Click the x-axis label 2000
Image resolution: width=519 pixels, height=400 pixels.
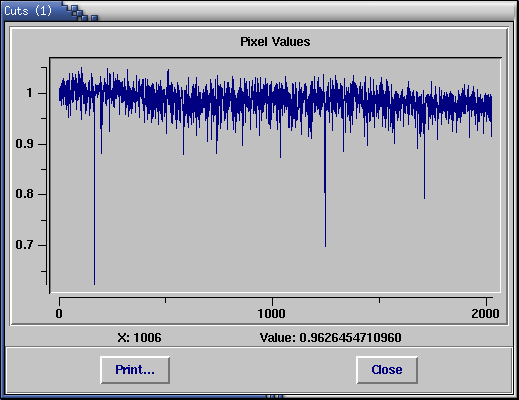coord(485,314)
